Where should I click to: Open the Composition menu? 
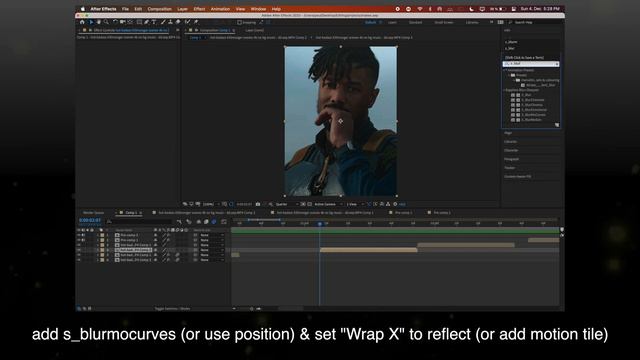(159, 9)
